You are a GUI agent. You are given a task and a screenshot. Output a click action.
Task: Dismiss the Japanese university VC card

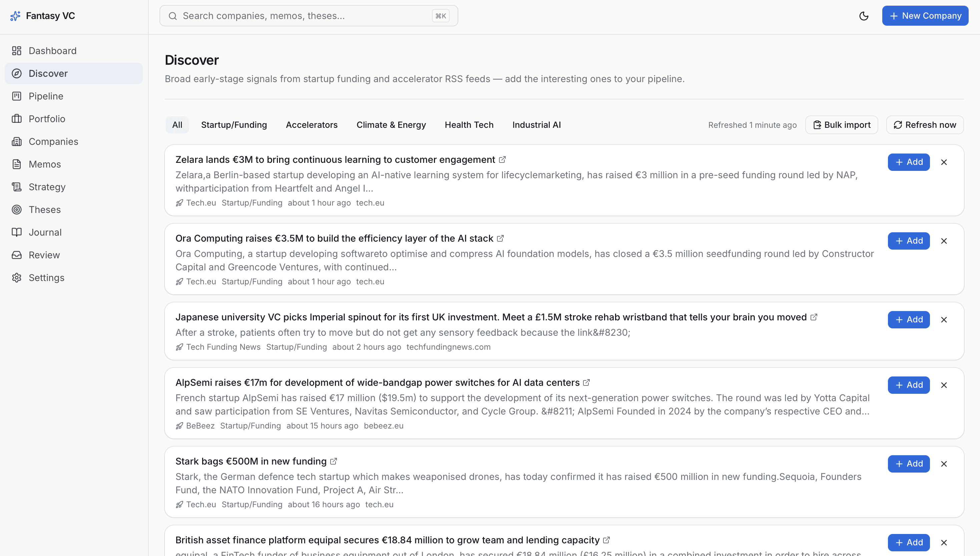click(944, 320)
